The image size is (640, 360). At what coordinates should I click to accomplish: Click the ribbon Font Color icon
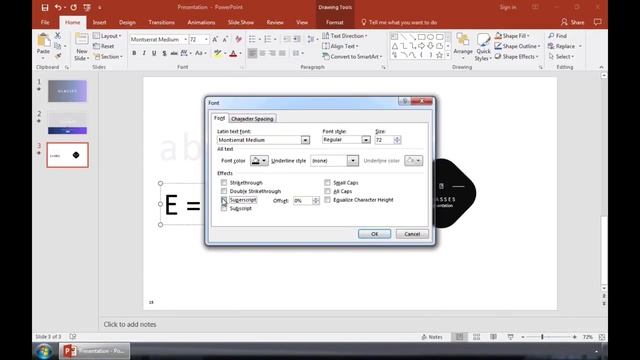click(233, 53)
